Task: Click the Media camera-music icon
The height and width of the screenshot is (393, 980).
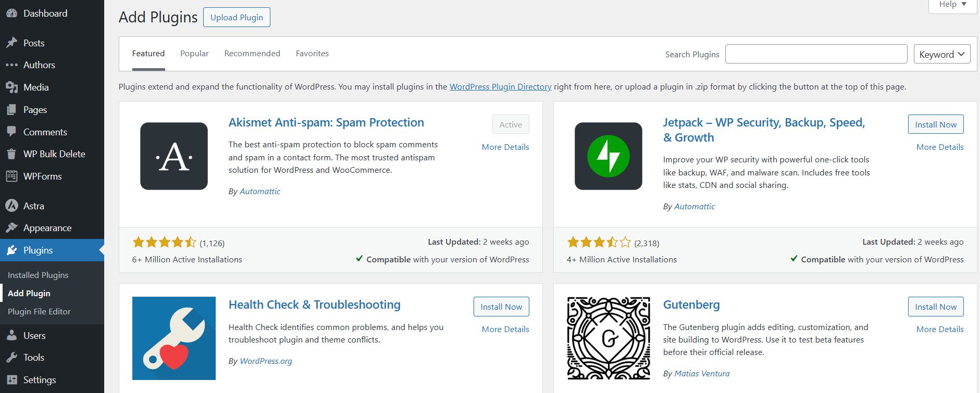Action: pos(11,87)
